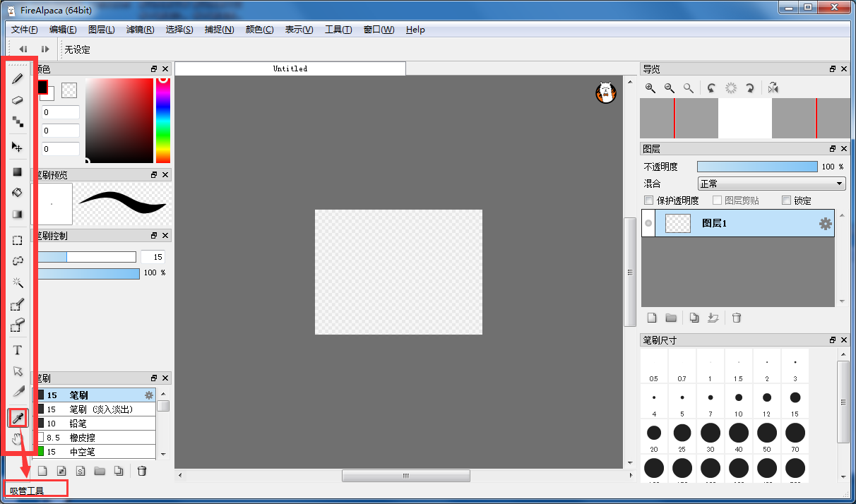Select the Fill bucket tool

point(16,193)
